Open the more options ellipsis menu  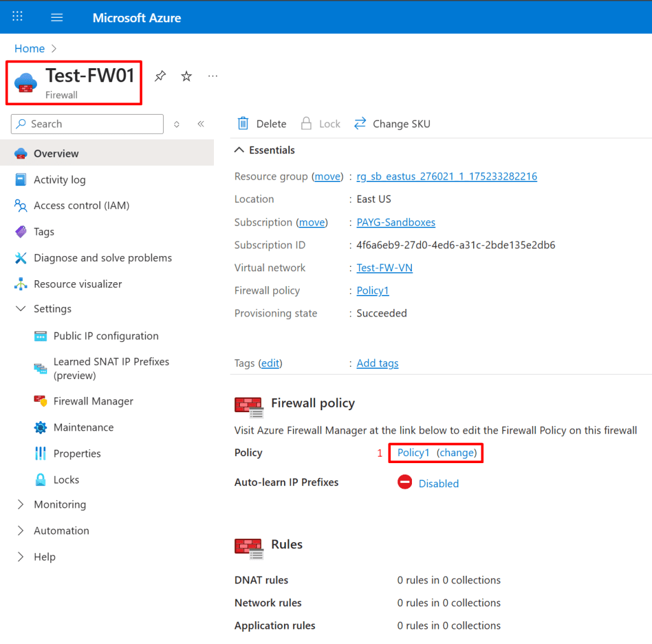point(213,76)
